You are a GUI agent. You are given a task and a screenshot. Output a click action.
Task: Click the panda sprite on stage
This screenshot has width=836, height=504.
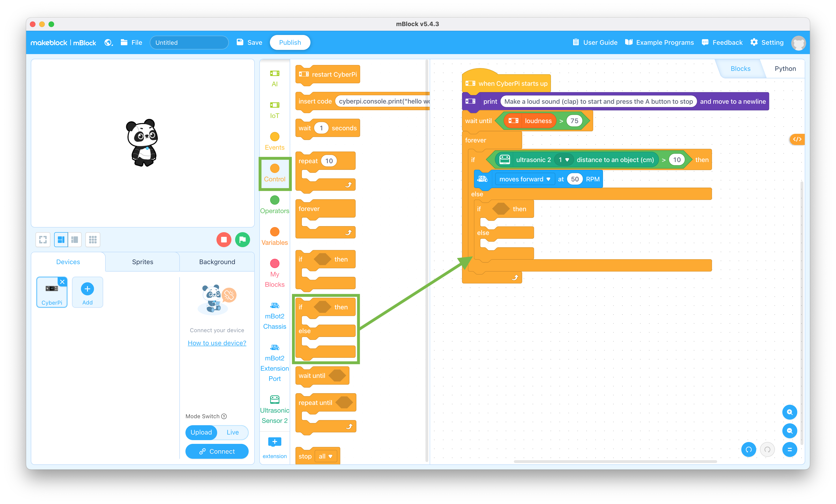pos(142,142)
